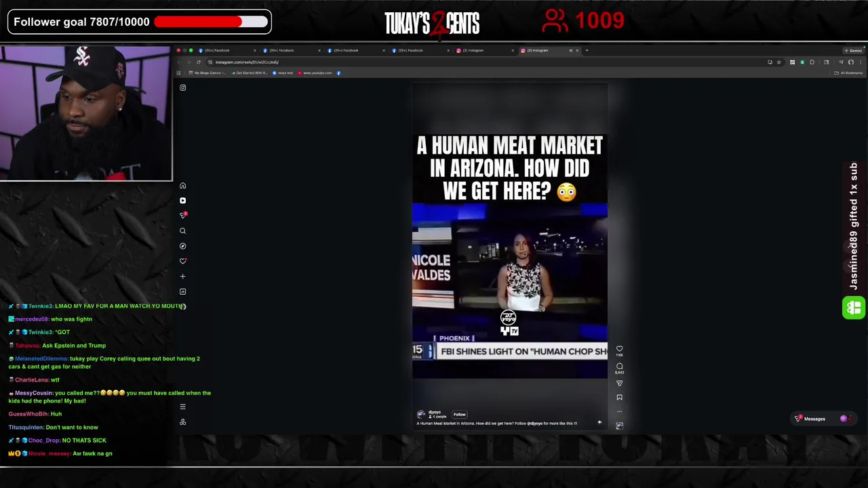This screenshot has width=868, height=488.
Task: Open the apps grid in bookmarks bar
Action: tap(179, 73)
